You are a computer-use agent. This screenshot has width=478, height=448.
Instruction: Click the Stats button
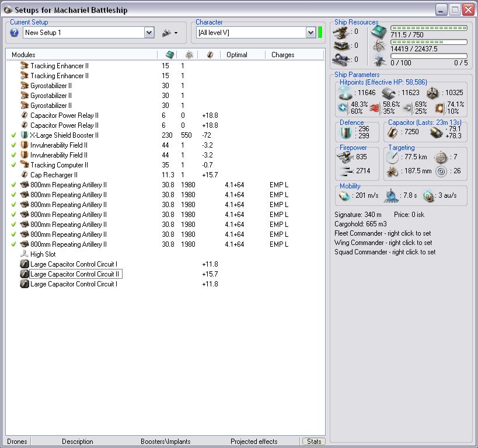click(314, 442)
